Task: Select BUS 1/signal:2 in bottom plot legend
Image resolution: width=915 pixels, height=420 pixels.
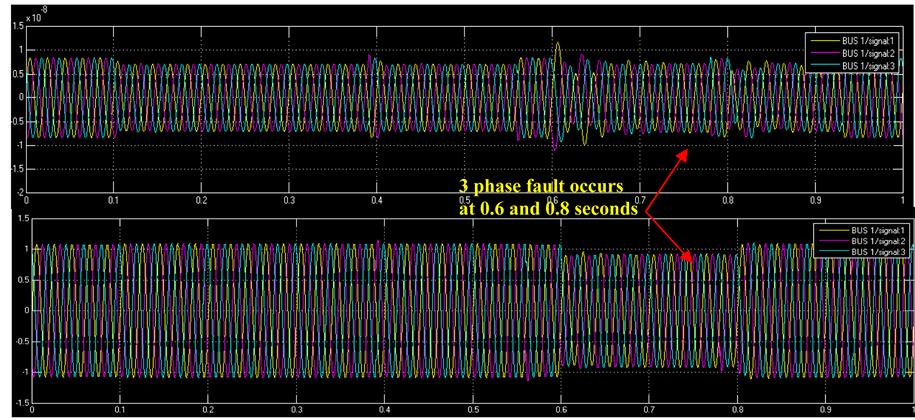Action: pyautogui.click(x=876, y=242)
